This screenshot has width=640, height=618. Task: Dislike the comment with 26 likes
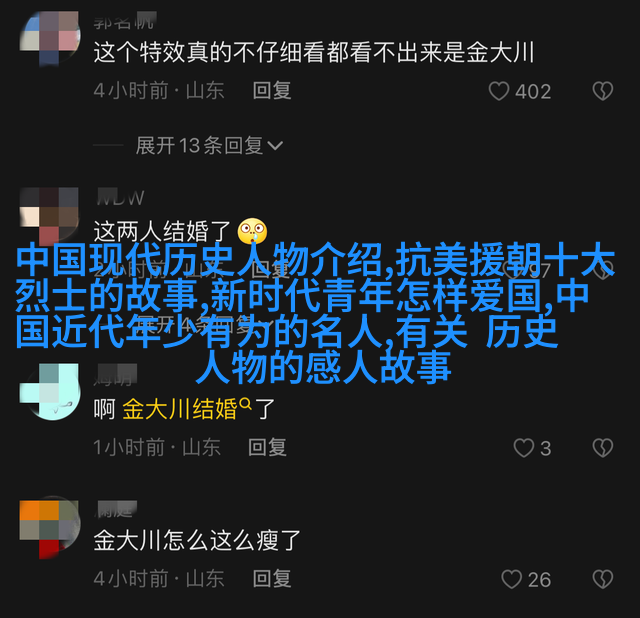point(603,579)
